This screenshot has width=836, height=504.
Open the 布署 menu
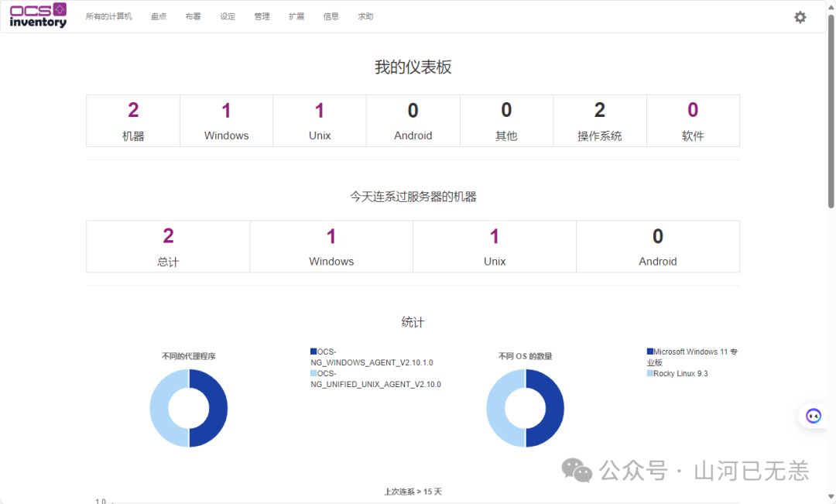click(x=193, y=16)
